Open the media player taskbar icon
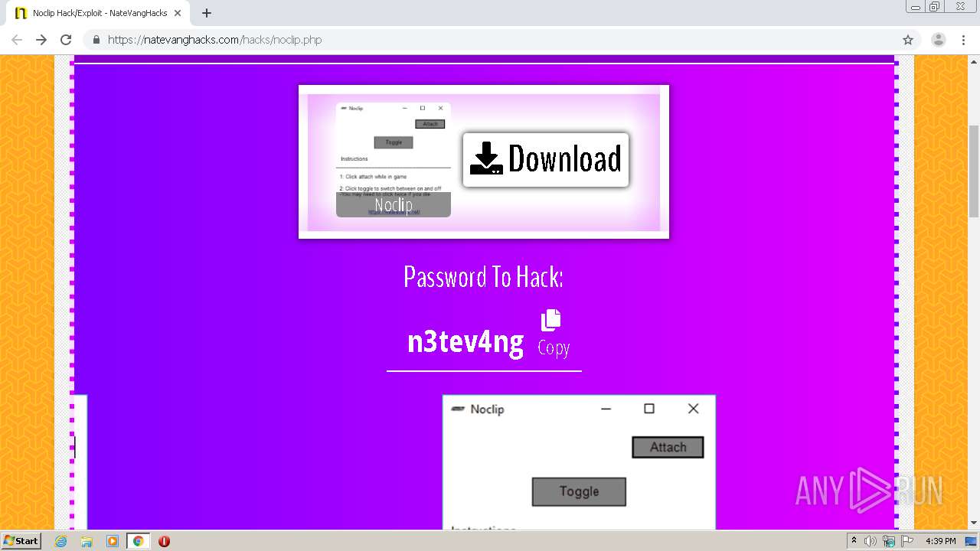This screenshot has height=551, width=980. [113, 541]
